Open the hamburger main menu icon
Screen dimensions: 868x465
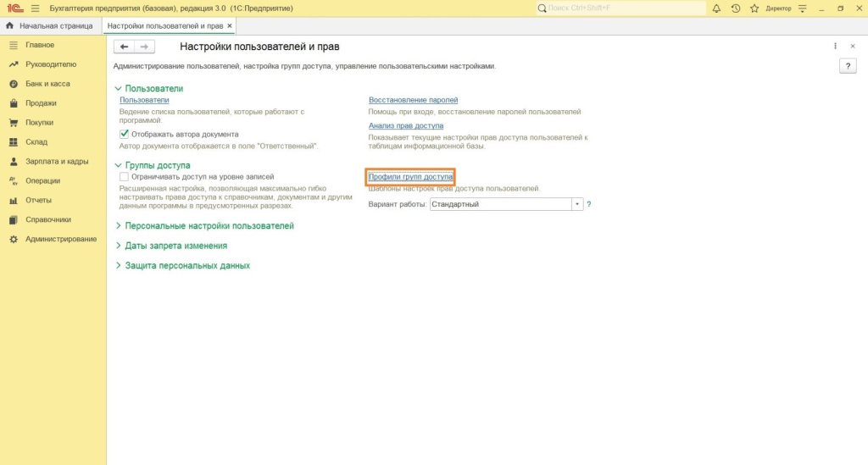35,8
